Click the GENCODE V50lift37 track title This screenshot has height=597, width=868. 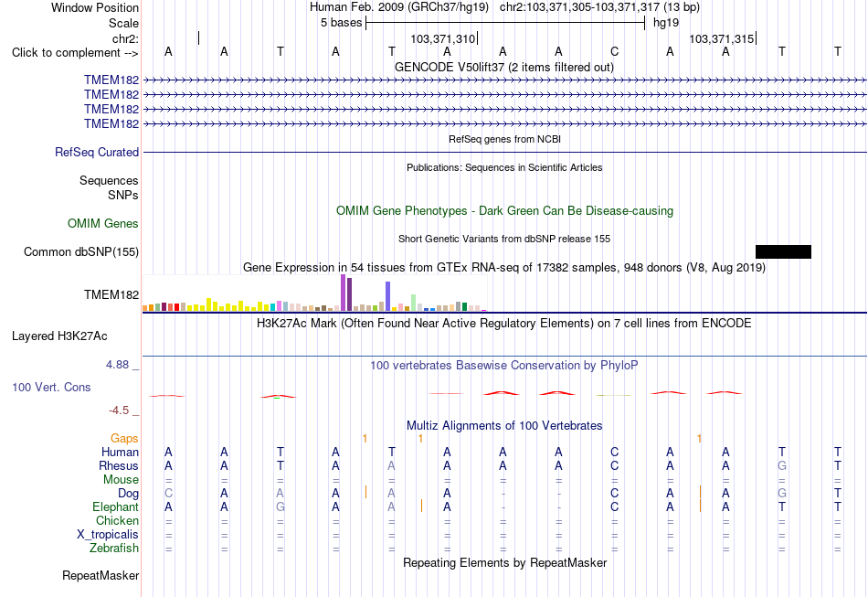click(504, 67)
